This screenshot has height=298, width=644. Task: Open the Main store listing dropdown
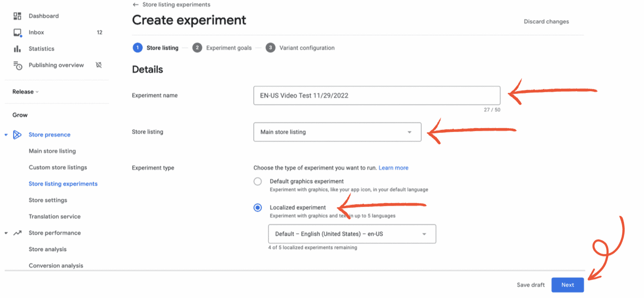(x=337, y=132)
